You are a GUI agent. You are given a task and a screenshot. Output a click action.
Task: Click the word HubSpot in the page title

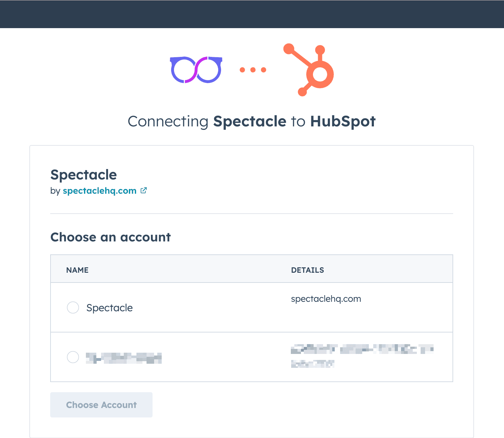click(x=343, y=122)
